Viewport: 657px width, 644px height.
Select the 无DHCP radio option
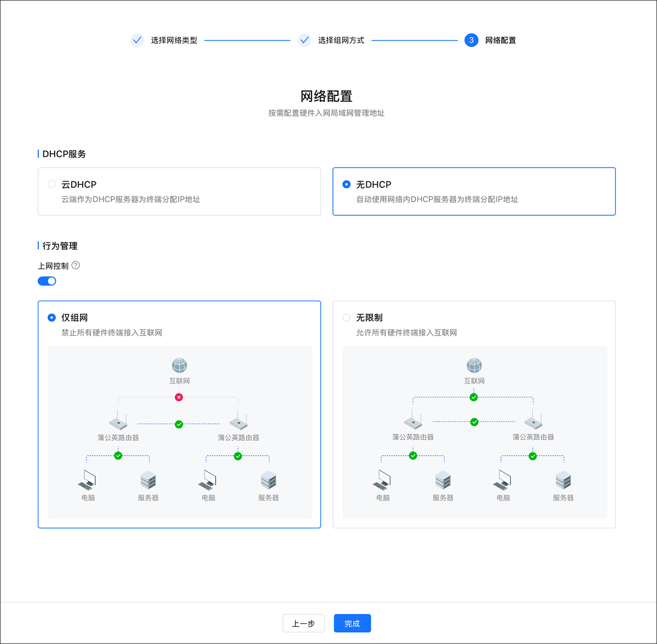tap(347, 185)
